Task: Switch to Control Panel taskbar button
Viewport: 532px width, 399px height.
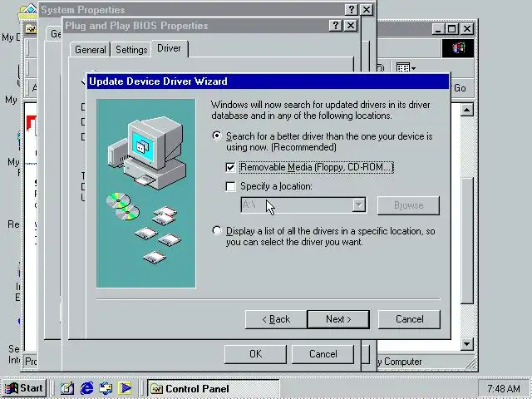Action: point(213,388)
